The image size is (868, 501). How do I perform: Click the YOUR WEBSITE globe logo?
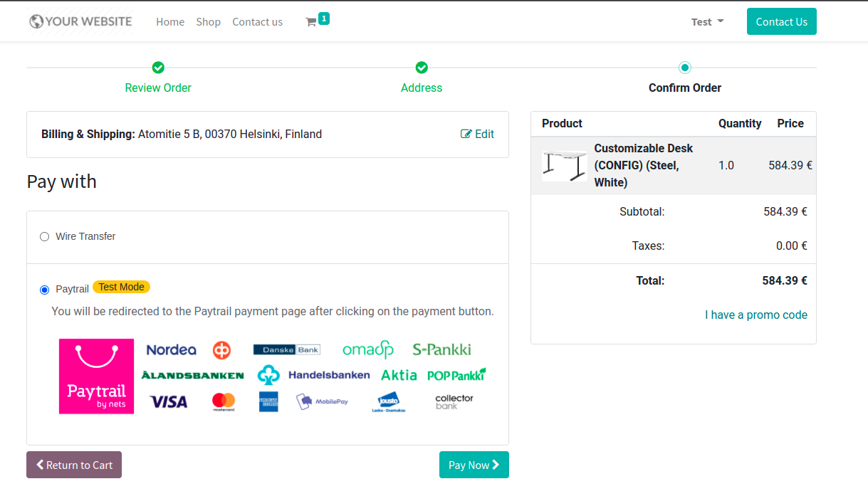point(80,21)
